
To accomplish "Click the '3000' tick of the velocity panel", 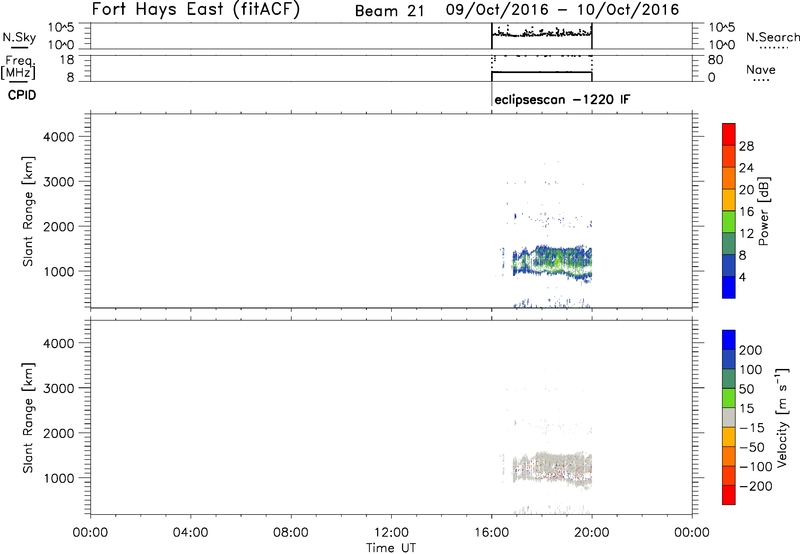I will tap(59, 388).
